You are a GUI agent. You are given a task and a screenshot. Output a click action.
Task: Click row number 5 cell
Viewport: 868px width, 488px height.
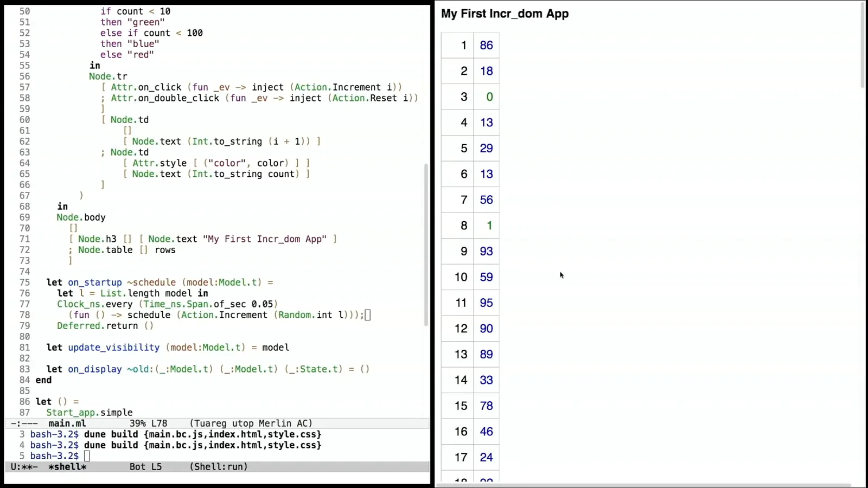457,148
